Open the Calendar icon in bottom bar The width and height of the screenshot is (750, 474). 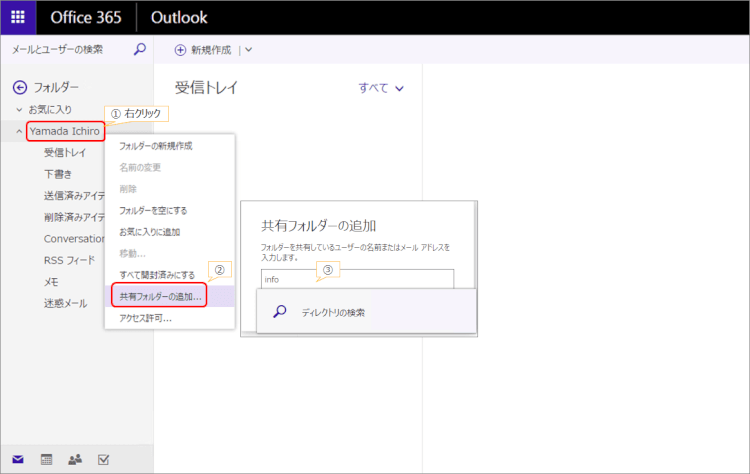coord(46,460)
